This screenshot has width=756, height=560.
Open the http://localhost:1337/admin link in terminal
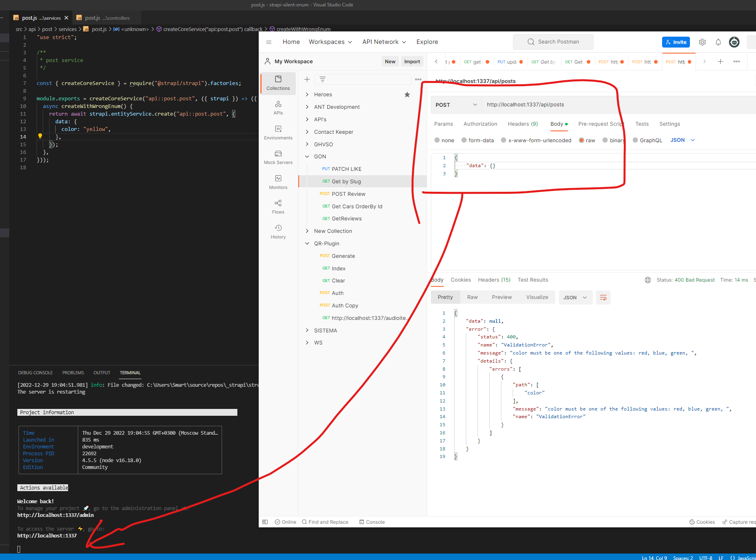click(55, 515)
